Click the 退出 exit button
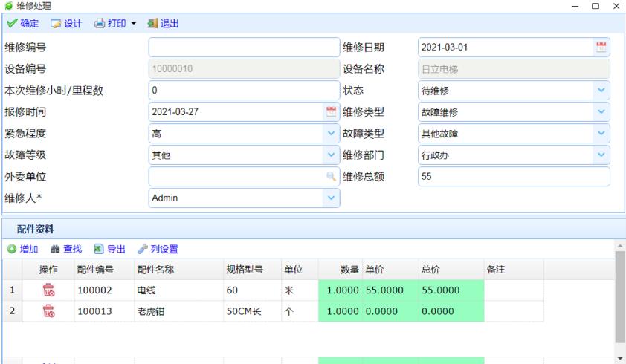This screenshot has height=364, width=626. coord(163,24)
